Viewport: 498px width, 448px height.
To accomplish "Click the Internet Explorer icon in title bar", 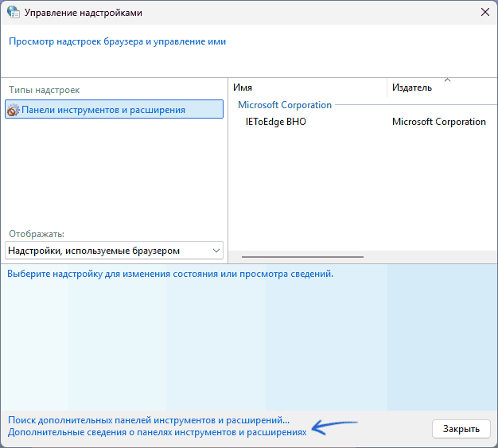I will (14, 13).
